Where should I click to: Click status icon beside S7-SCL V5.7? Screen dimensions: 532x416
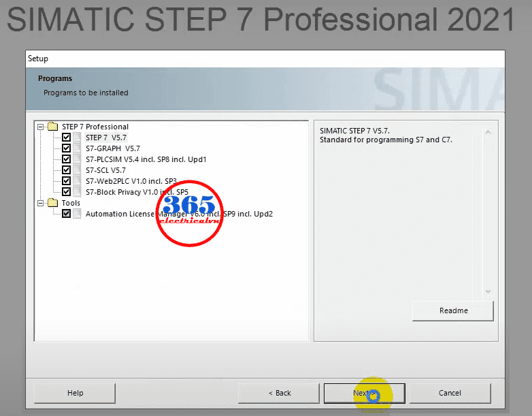(78, 170)
